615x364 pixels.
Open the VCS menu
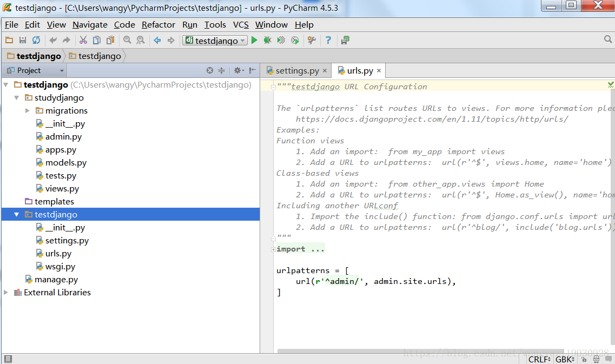pyautogui.click(x=241, y=25)
